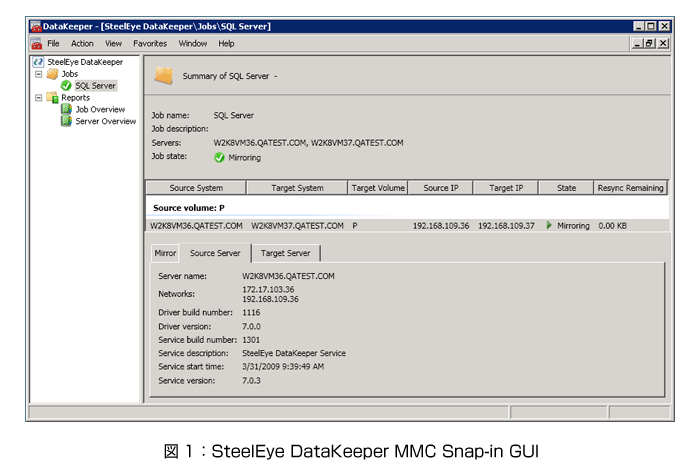Select the Source Server tab
Image resolution: width=700 pixels, height=470 pixels.
(215, 253)
